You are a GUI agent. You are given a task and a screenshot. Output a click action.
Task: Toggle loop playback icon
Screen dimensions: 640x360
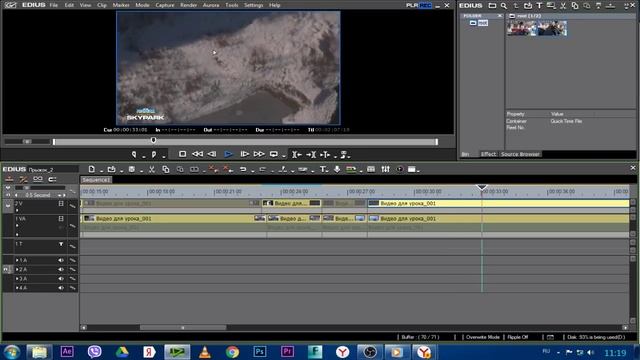pos(273,154)
